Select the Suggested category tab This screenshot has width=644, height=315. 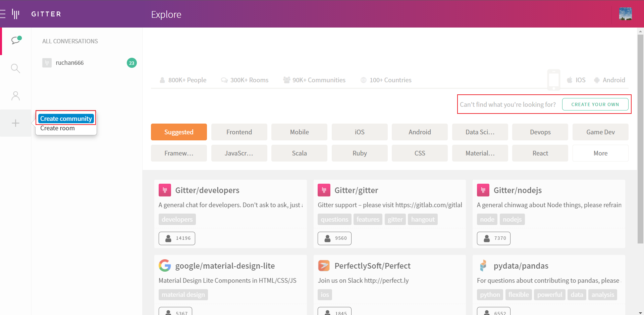coord(179,132)
